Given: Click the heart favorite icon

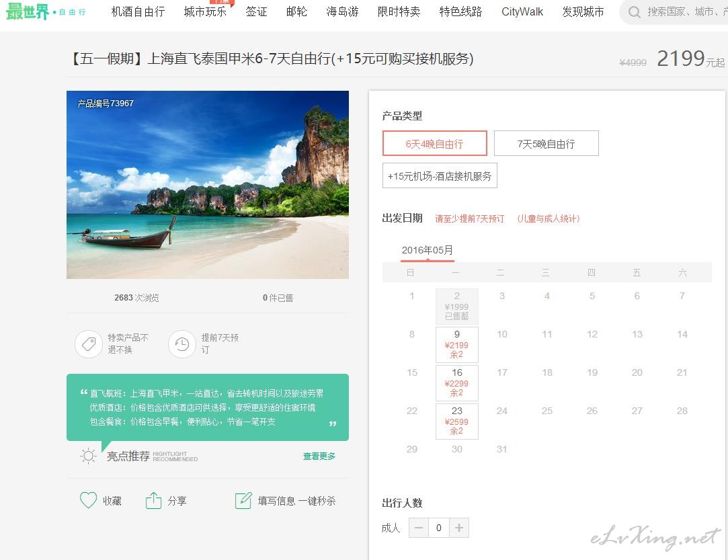Looking at the screenshot, I should tap(88, 500).
